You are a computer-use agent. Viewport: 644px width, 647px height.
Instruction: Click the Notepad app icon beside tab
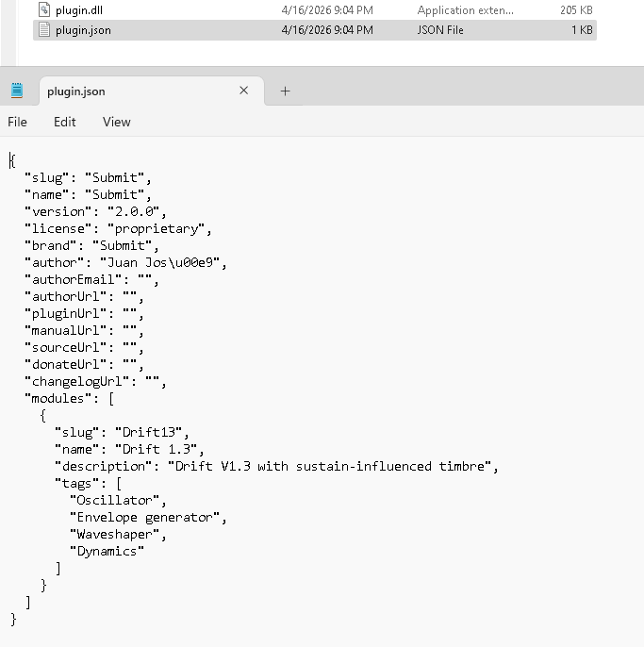click(x=17, y=91)
